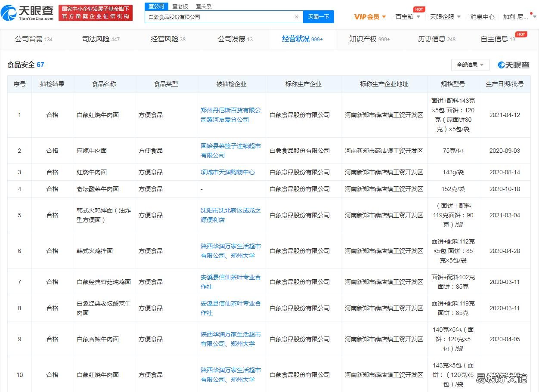Viewport: 539px width, 392px height.
Task: Select food name 白象香辣牛肉面
Action: [98, 339]
